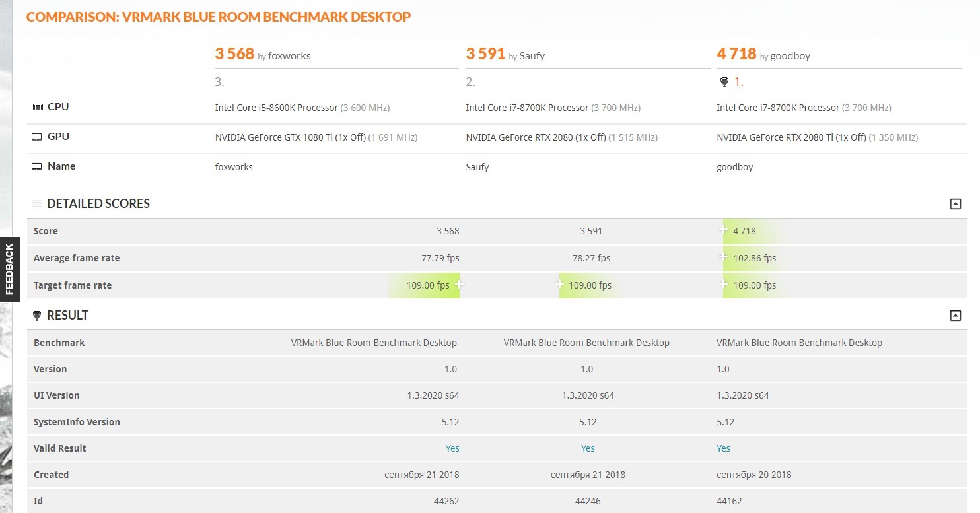Click the Detailed Scores section heading

[x=98, y=204]
